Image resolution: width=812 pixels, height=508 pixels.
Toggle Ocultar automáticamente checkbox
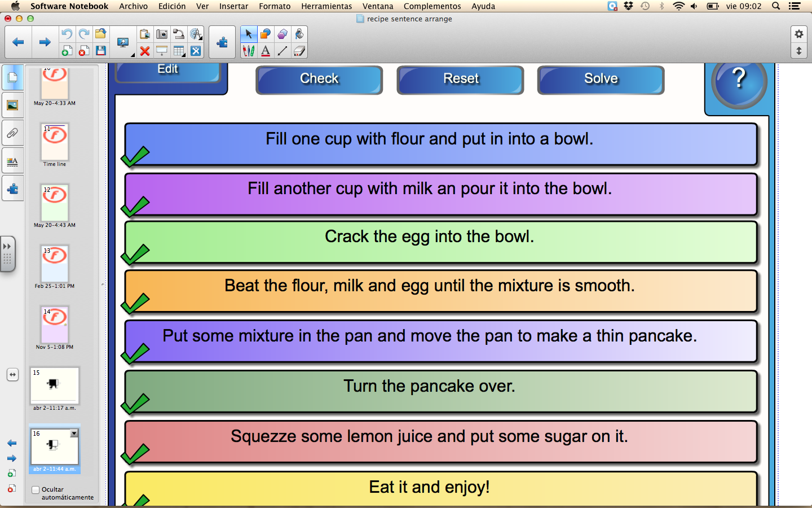coord(36,490)
